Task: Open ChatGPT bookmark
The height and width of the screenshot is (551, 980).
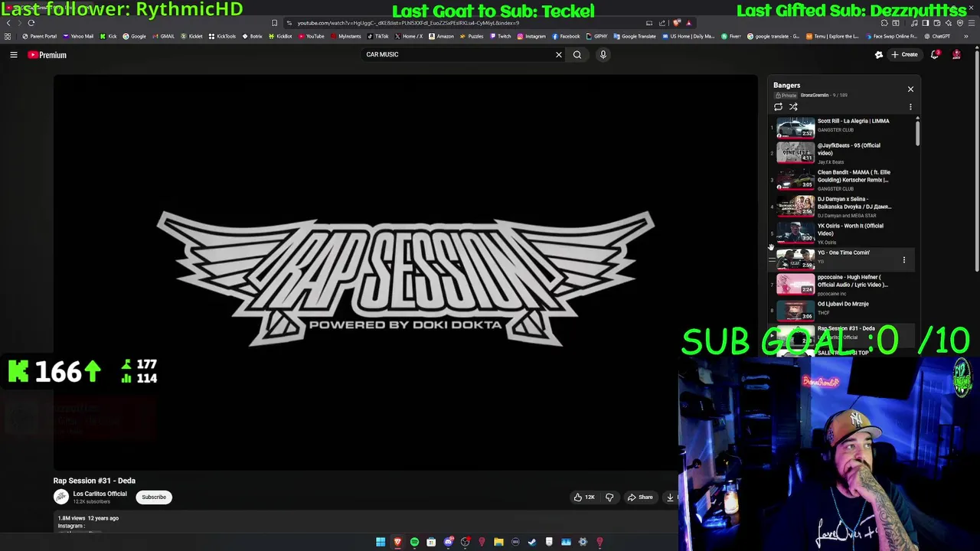Action: click(936, 36)
